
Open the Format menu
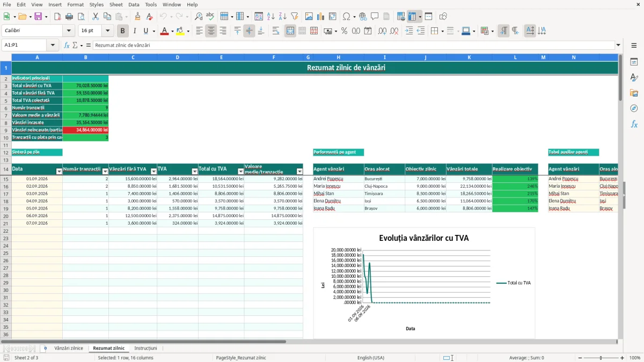click(75, 4)
